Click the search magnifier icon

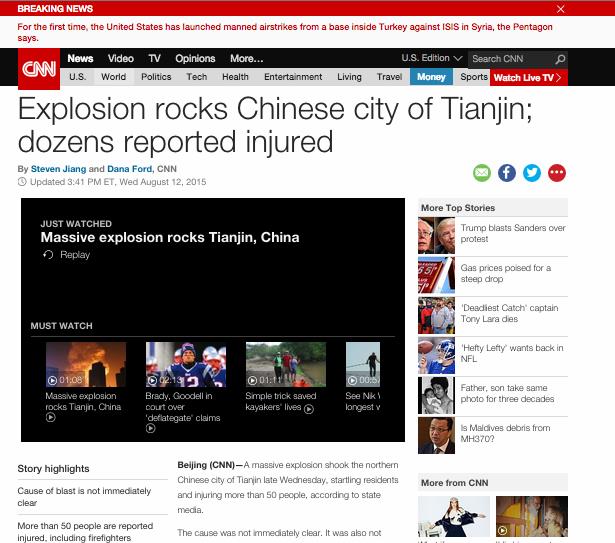560,59
